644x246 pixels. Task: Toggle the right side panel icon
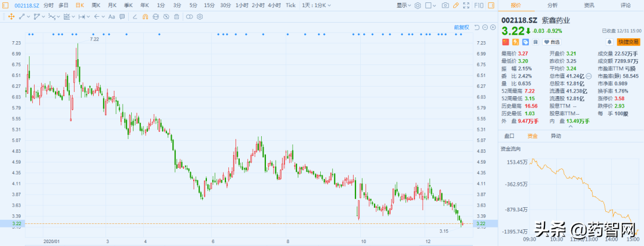491,5
